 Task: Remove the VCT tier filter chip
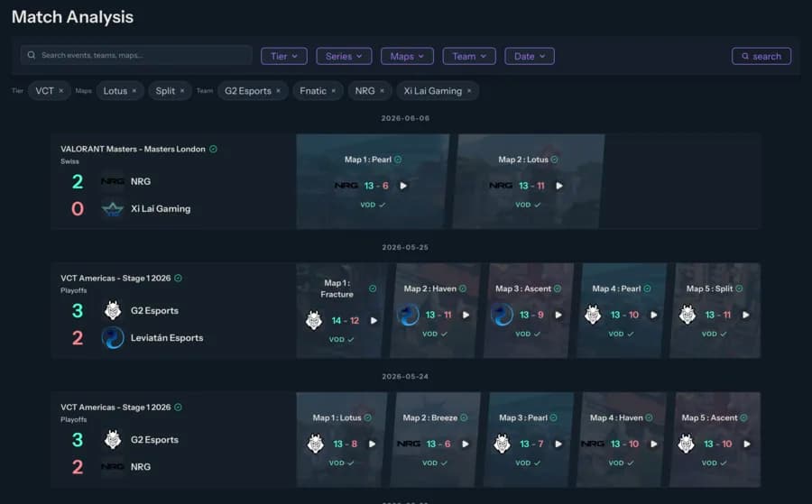(x=61, y=91)
